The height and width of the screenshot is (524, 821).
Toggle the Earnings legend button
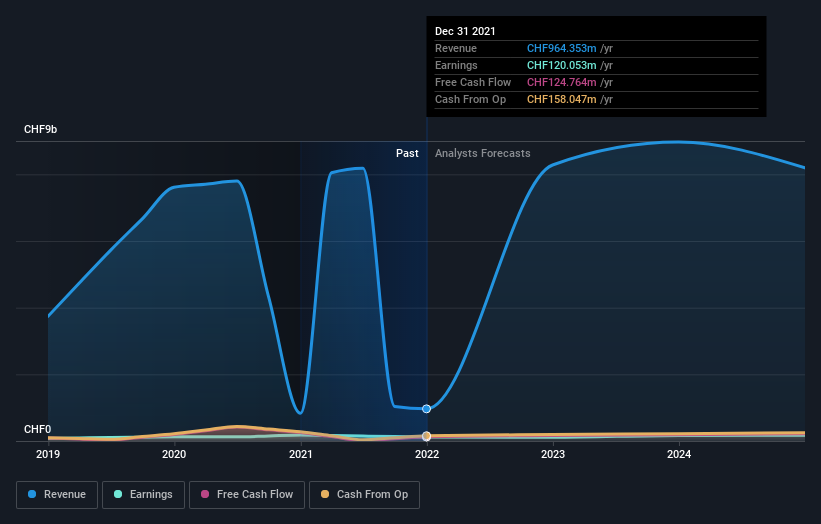(143, 495)
